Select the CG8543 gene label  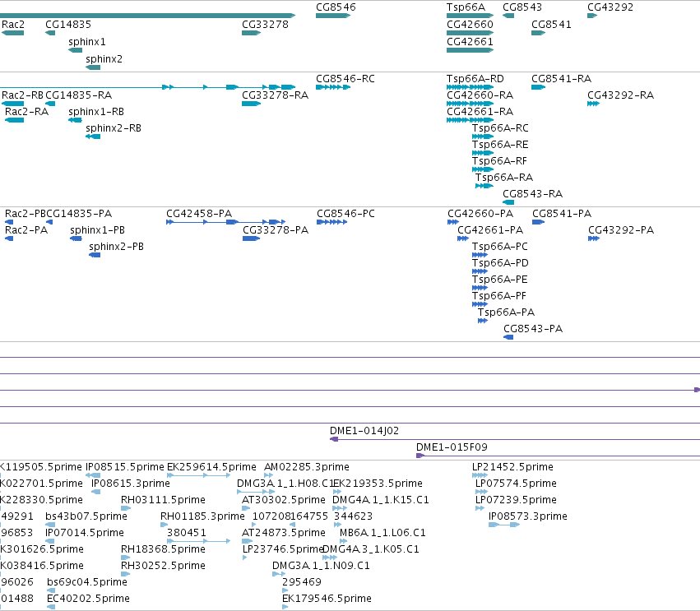pos(522,7)
